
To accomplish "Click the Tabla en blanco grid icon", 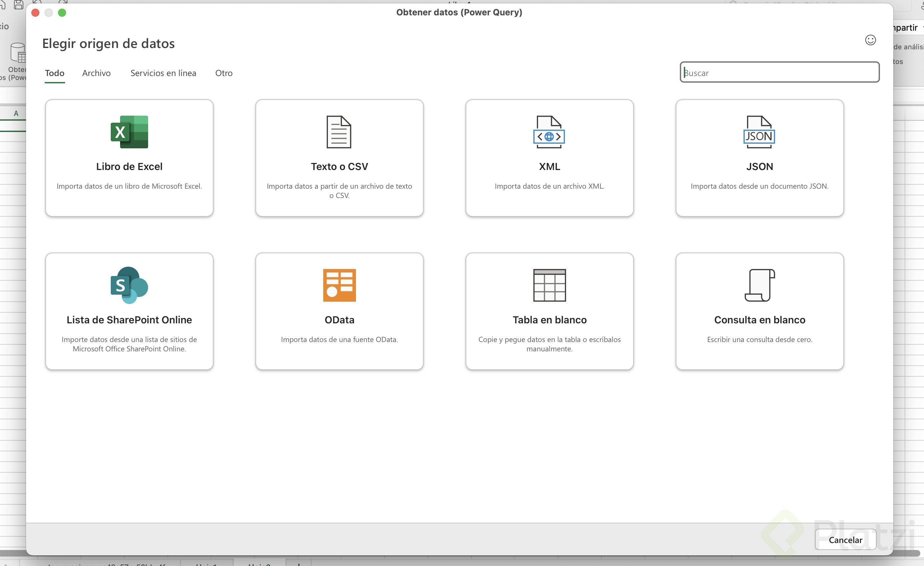I will (x=549, y=285).
